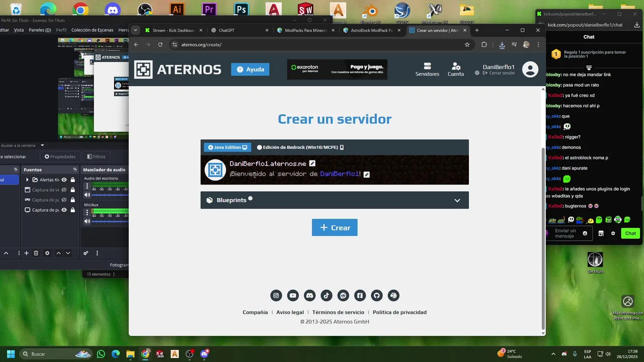
Task: Reload the Aternos page
Action: pos(160,45)
